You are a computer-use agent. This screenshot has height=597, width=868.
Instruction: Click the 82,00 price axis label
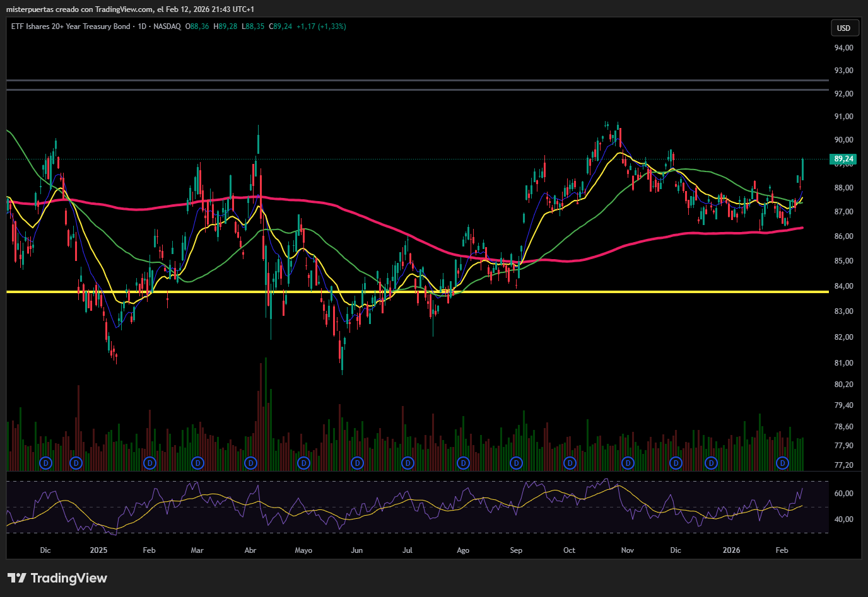pos(843,337)
